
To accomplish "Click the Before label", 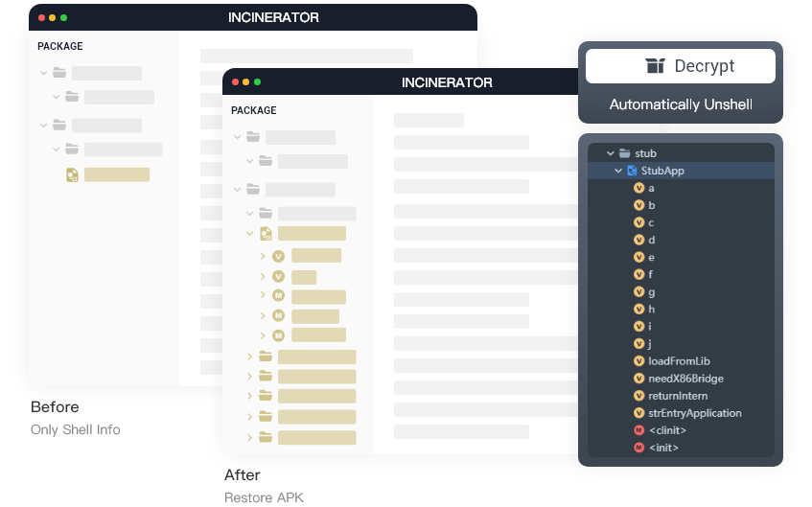I will point(55,407).
